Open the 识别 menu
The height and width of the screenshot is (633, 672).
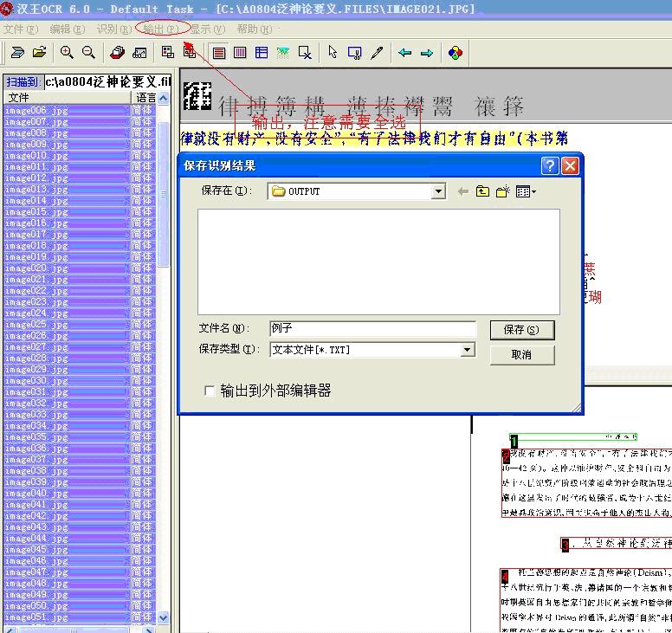tap(113, 29)
